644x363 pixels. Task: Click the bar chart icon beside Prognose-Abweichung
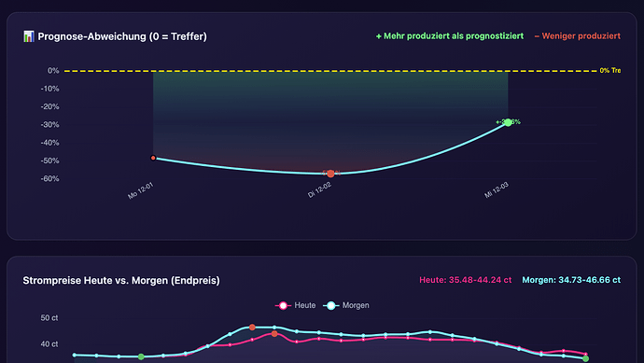pyautogui.click(x=28, y=36)
